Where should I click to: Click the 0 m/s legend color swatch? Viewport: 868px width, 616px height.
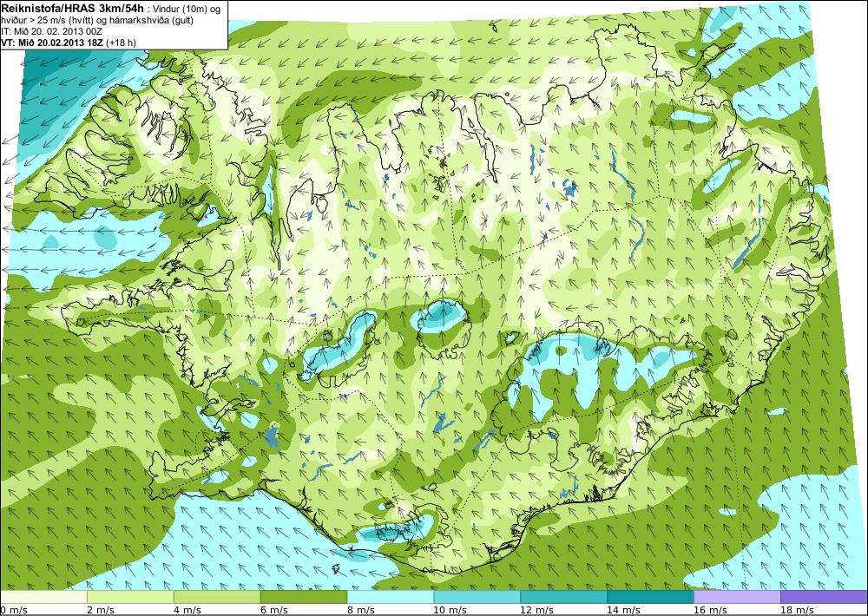pyautogui.click(x=43, y=597)
